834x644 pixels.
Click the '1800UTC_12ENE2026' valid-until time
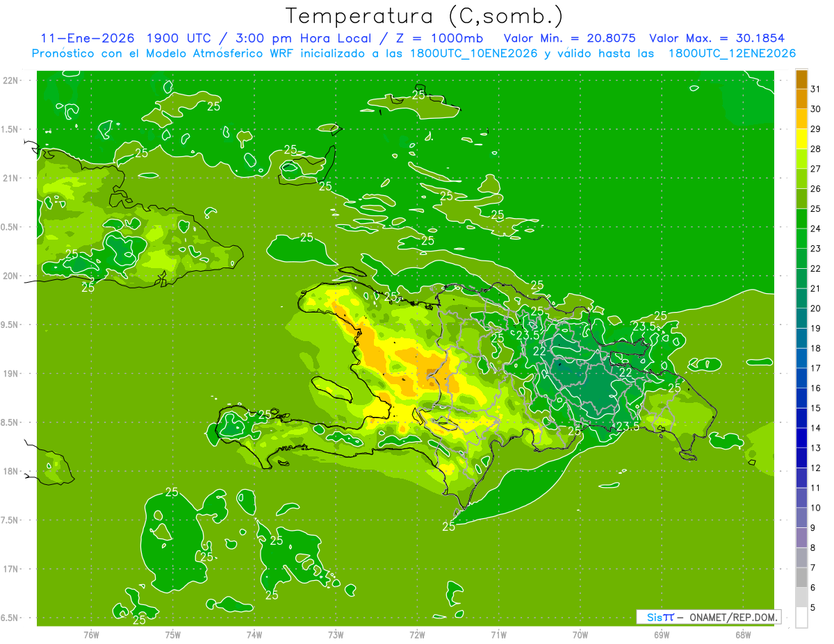[732, 53]
